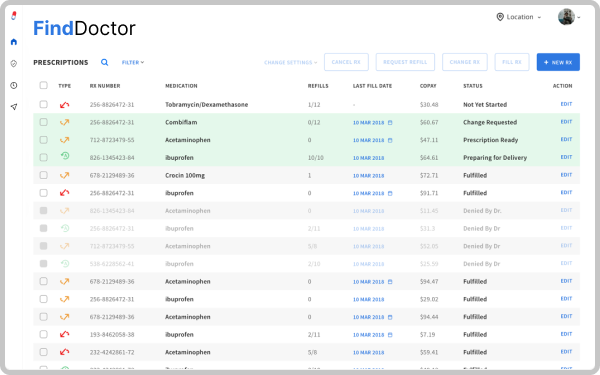Click RX number 232-4242861-72

pos(112,352)
